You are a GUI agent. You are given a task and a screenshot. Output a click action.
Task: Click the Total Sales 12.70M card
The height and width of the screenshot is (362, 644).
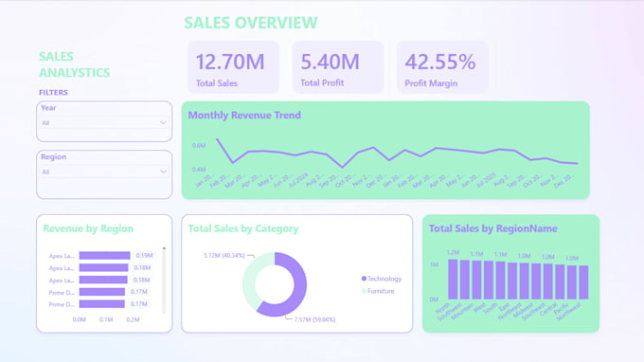(x=233, y=67)
